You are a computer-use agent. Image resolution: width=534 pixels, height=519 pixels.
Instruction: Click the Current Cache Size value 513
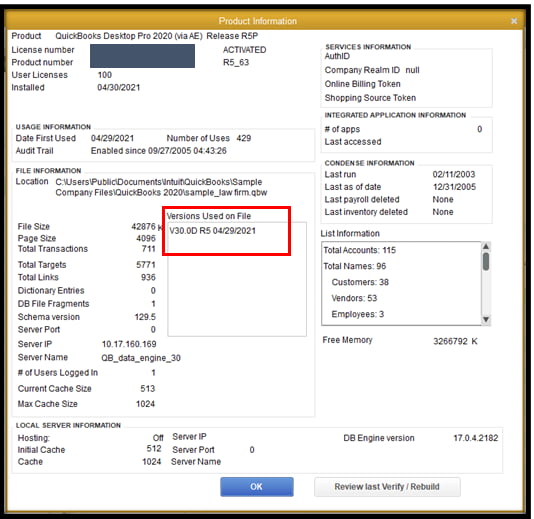(147, 389)
